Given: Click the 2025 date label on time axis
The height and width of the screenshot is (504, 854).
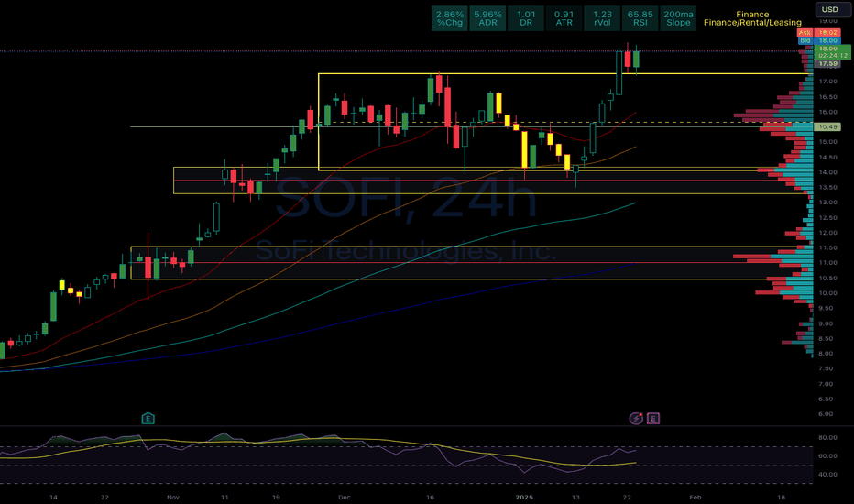Looking at the screenshot, I should tap(524, 498).
